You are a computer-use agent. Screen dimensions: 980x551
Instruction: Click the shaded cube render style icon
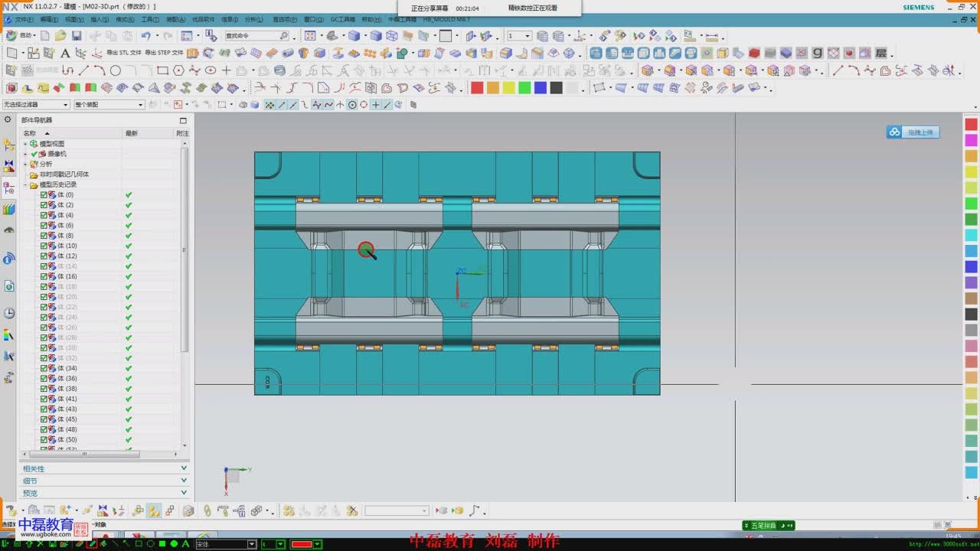(x=354, y=36)
